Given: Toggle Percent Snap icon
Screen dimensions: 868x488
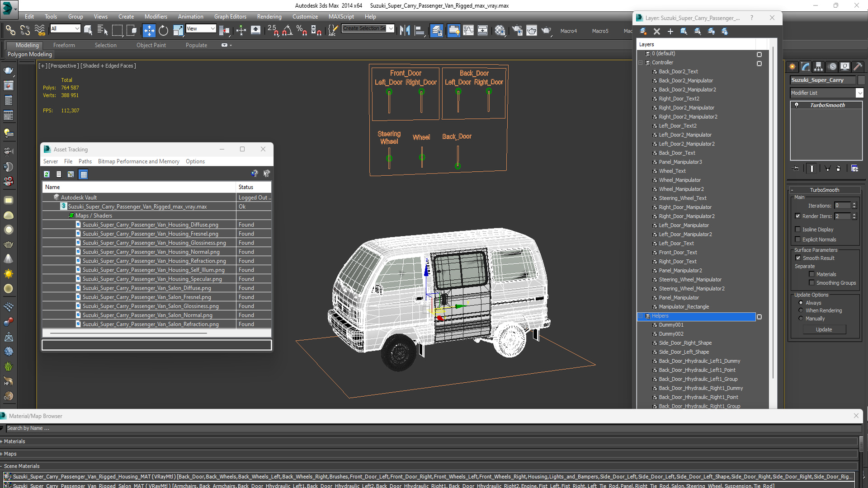Looking at the screenshot, I should pos(302,30).
